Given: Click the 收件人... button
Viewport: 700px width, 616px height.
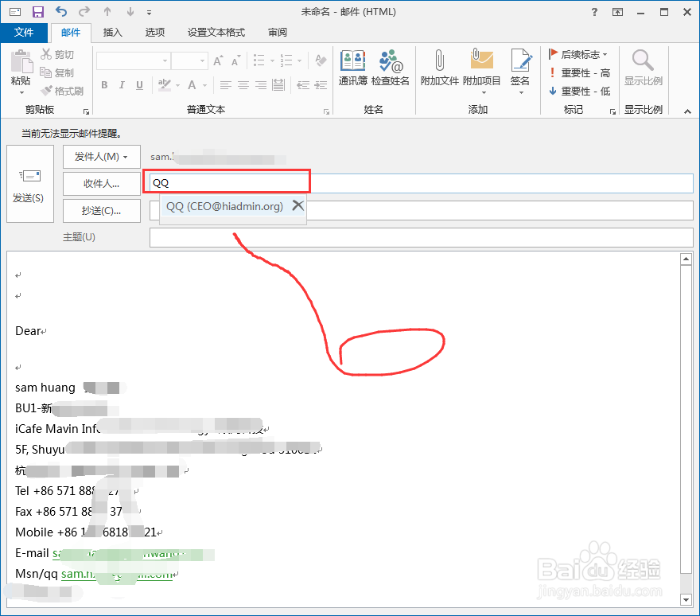Looking at the screenshot, I should [x=101, y=184].
